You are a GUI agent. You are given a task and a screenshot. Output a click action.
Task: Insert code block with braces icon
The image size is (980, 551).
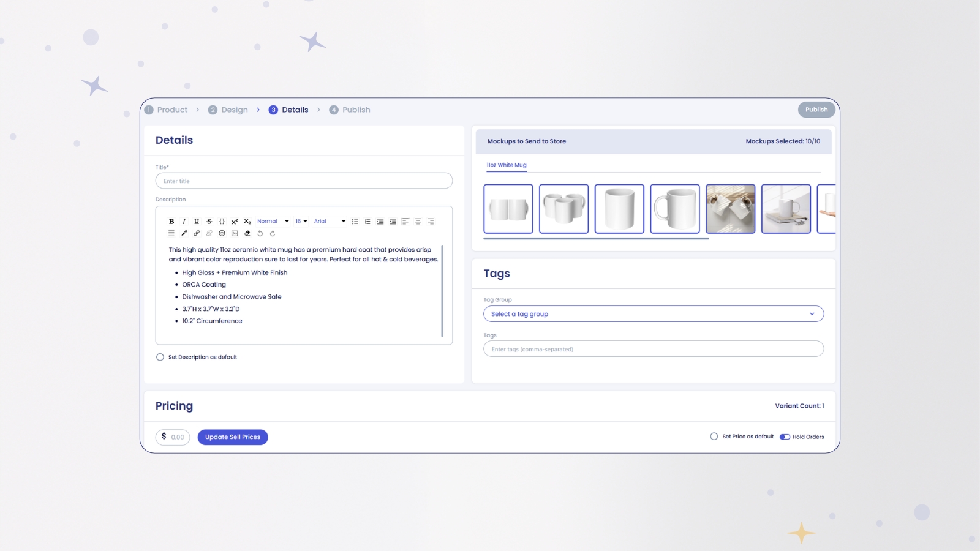click(x=222, y=221)
